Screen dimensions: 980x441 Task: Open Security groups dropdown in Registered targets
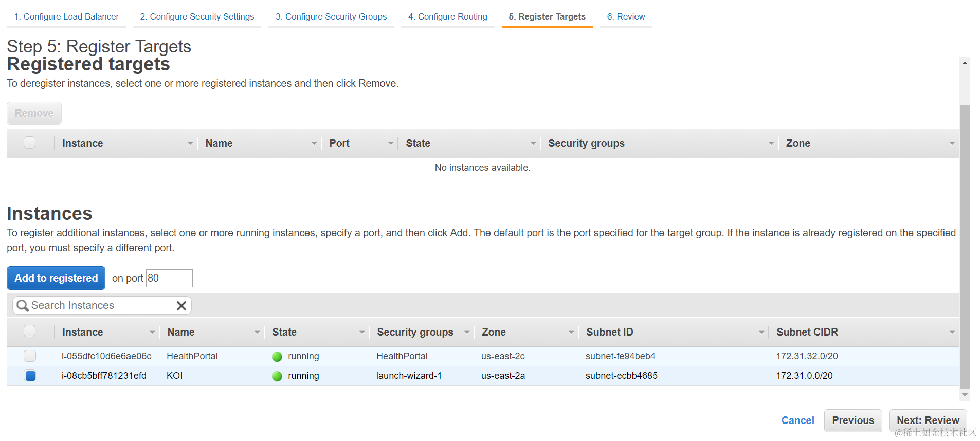(771, 144)
